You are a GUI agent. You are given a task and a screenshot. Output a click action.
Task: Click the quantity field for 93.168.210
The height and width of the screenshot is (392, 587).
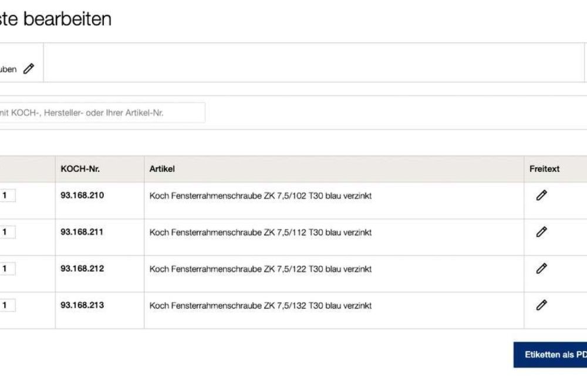8,195
